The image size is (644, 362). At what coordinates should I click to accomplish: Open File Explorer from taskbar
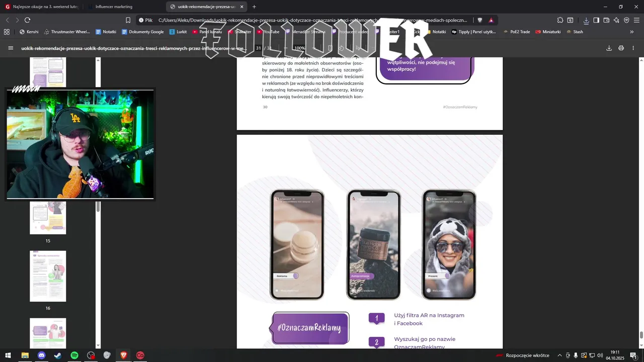pyautogui.click(x=25, y=355)
